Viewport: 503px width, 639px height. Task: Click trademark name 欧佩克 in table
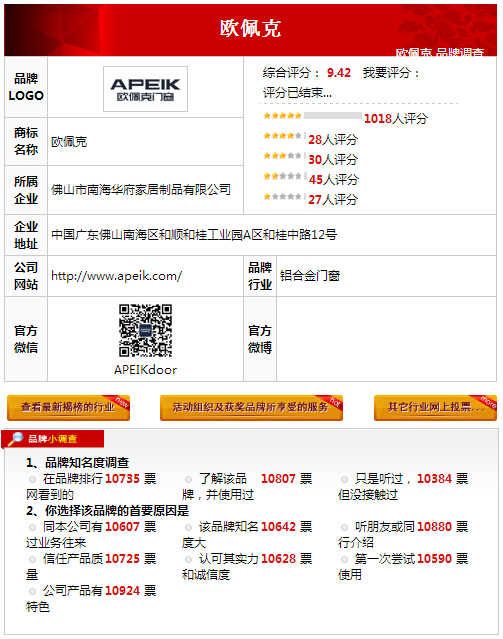click(x=69, y=142)
